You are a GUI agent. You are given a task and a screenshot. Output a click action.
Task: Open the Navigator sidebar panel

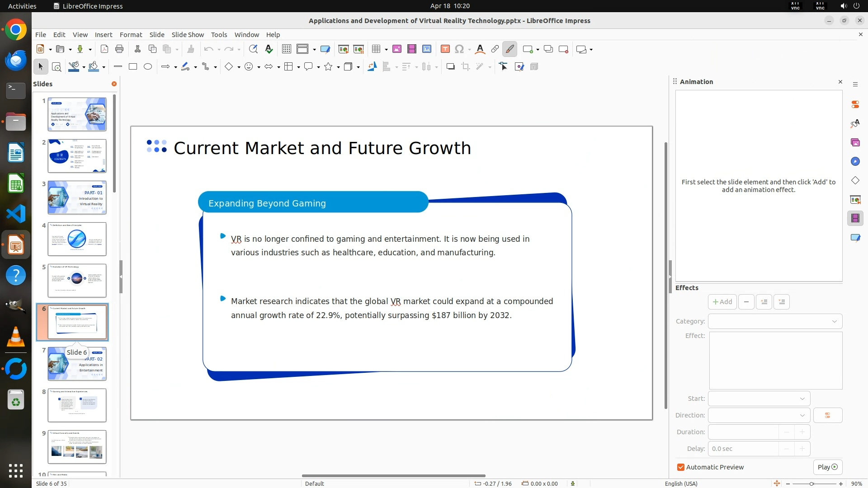pos(855,162)
